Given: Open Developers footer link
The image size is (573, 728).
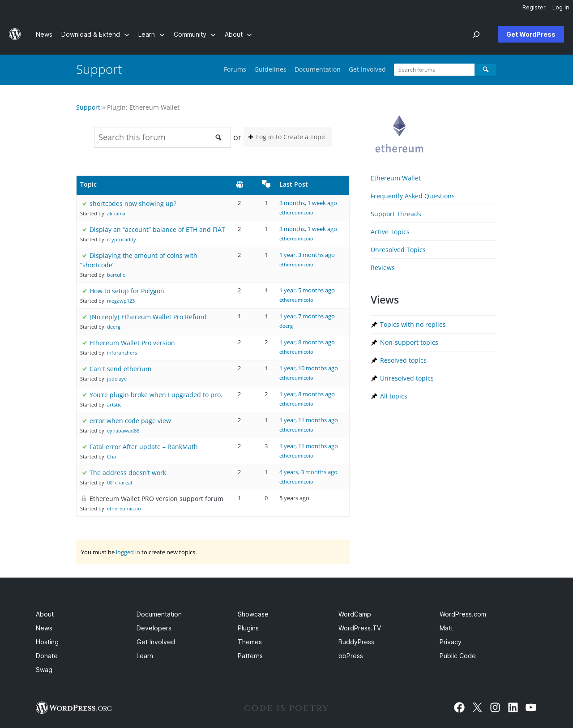Looking at the screenshot, I should coord(154,628).
